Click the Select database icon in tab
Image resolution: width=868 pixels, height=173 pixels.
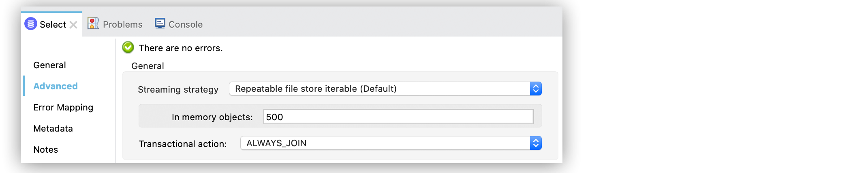(31, 24)
